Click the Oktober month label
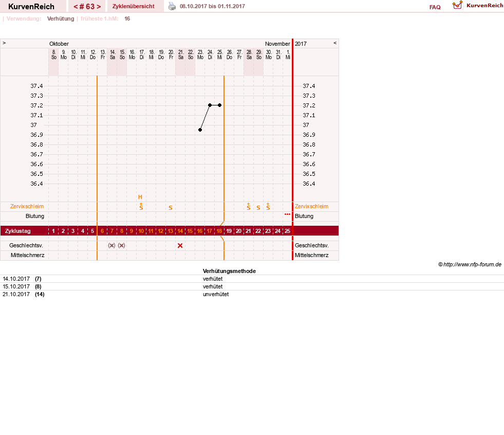The width and height of the screenshot is (504, 435). point(59,44)
